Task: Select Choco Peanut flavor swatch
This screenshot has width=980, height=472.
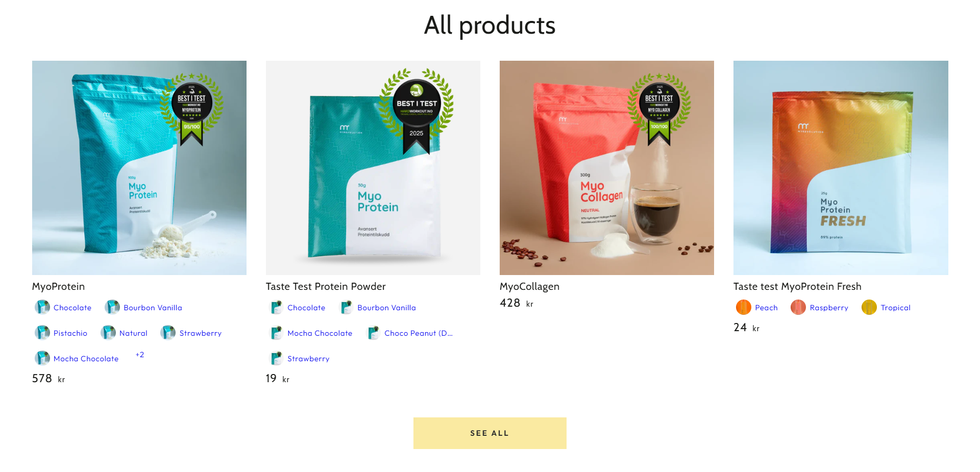Action: (373, 333)
